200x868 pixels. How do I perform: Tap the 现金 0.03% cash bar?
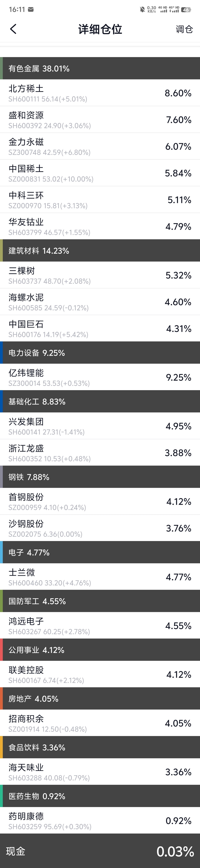click(100, 851)
